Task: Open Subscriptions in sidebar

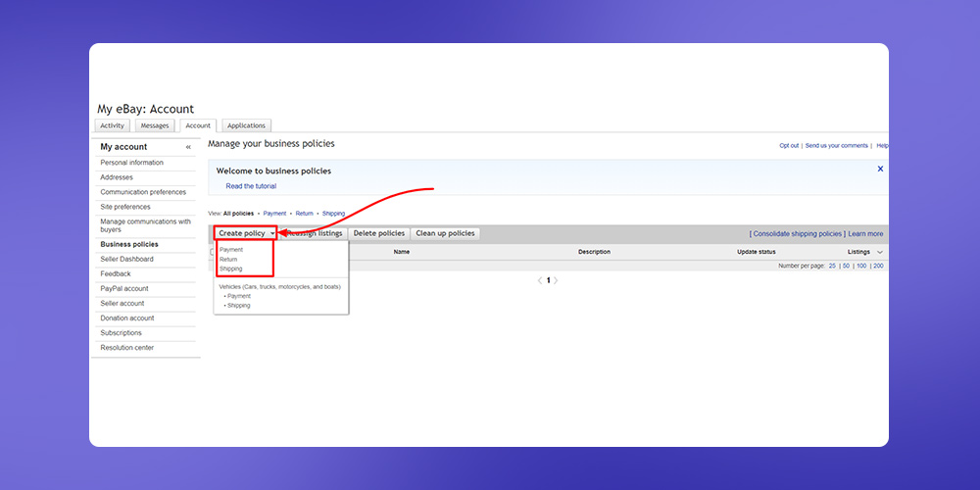Action: 122,333
